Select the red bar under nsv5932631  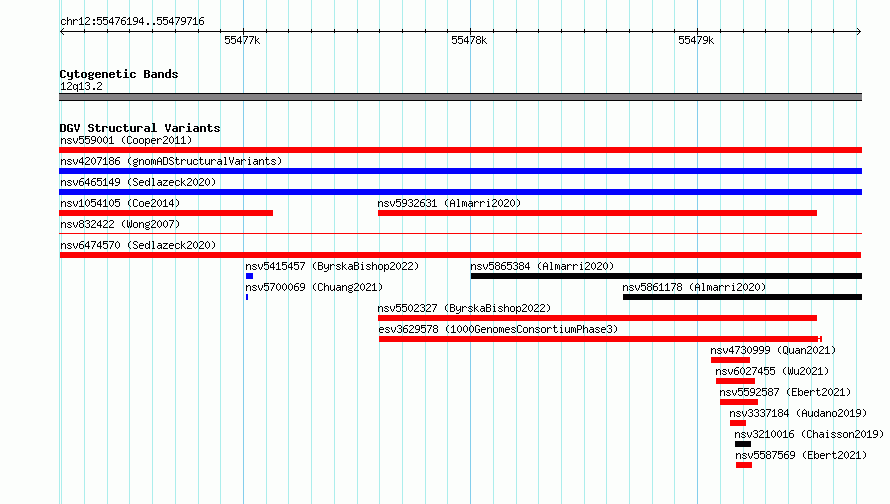click(597, 213)
